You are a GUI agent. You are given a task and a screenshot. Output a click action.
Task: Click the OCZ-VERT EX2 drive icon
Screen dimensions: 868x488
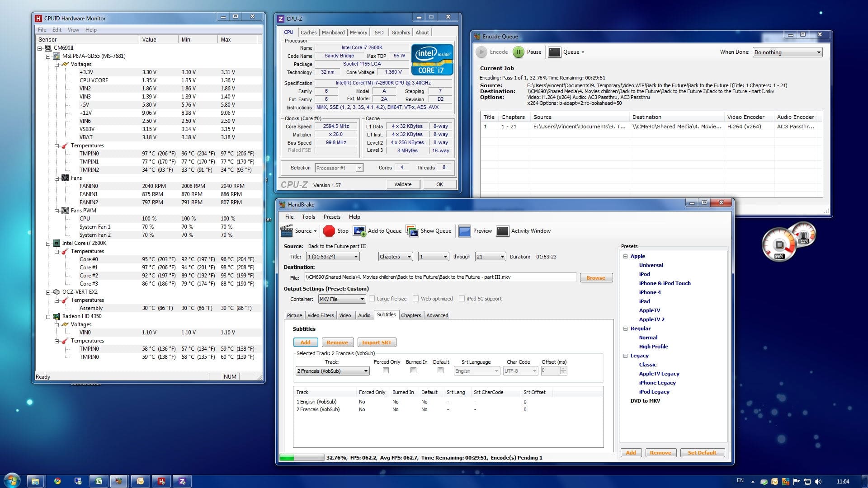tap(57, 292)
